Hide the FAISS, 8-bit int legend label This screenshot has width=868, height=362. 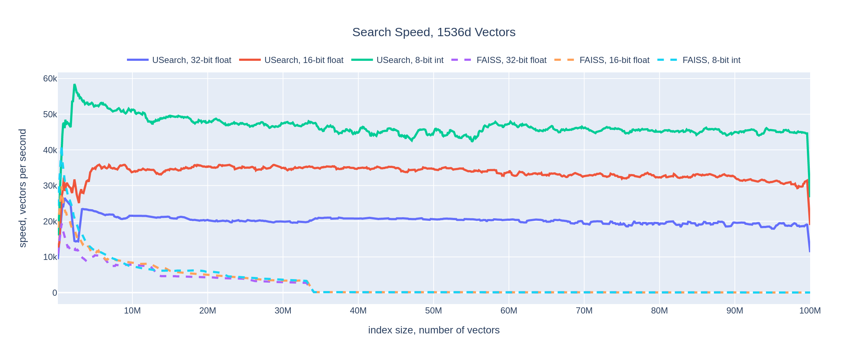[x=711, y=60]
